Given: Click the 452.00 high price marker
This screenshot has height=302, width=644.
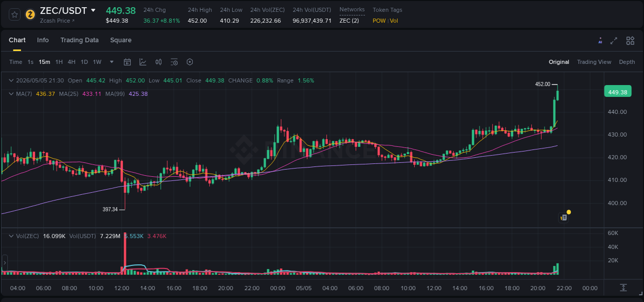Looking at the screenshot, I should click(x=543, y=84).
